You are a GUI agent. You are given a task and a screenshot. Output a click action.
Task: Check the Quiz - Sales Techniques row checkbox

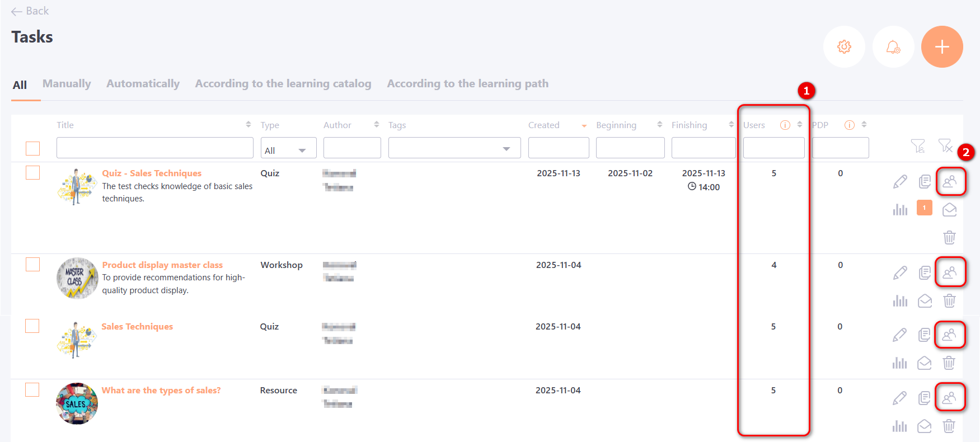[33, 173]
